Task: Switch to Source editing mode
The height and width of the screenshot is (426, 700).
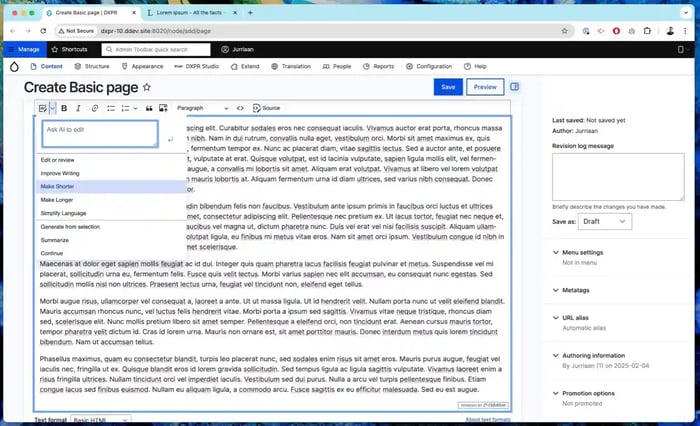Action: [267, 108]
